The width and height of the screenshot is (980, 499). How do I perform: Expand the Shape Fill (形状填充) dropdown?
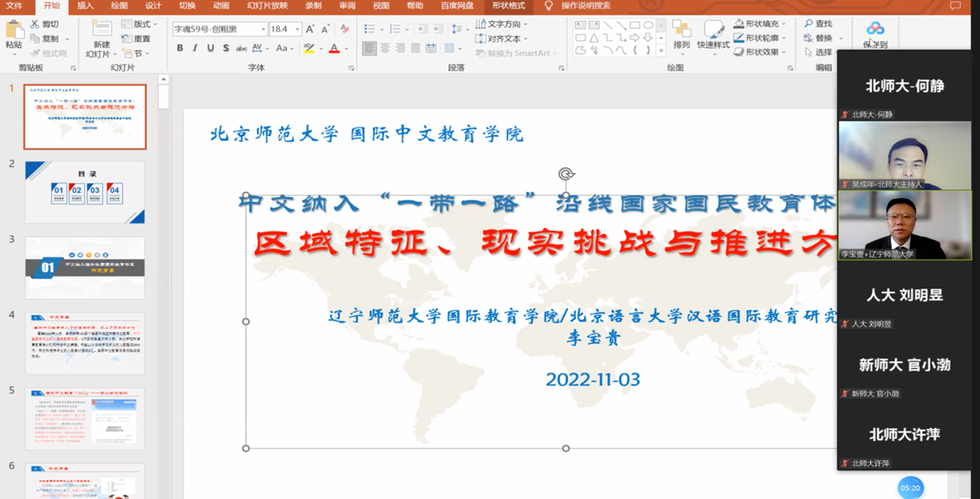click(785, 24)
